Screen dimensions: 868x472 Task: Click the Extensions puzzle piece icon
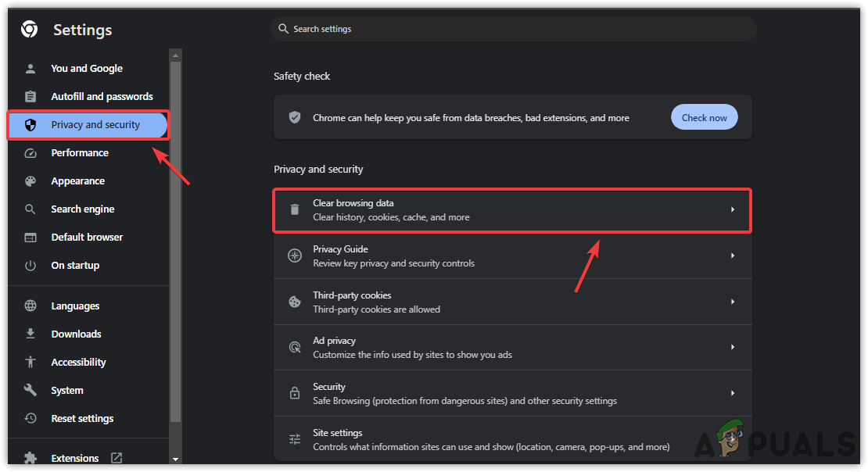[x=30, y=458]
